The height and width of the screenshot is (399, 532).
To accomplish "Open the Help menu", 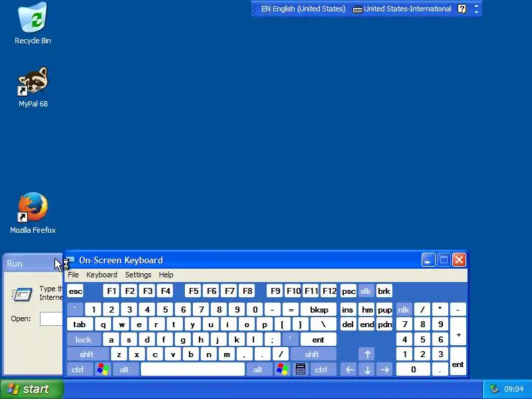I will tap(166, 275).
